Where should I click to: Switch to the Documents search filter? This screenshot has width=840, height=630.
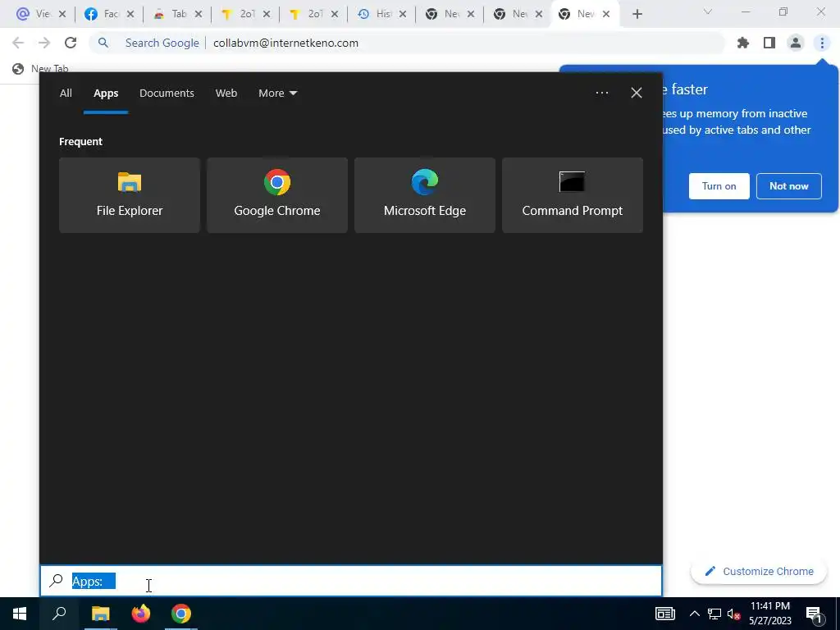[167, 94]
